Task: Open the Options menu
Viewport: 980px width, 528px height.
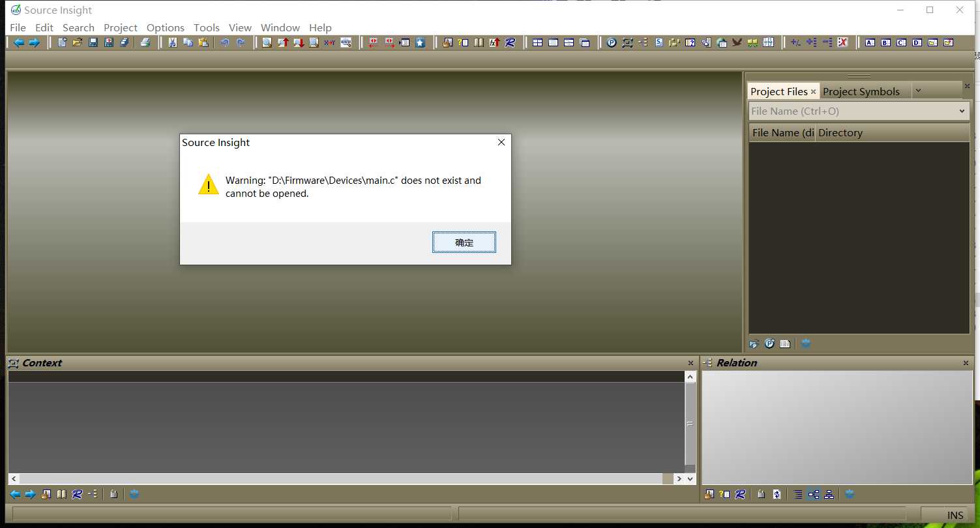Action: [166, 27]
